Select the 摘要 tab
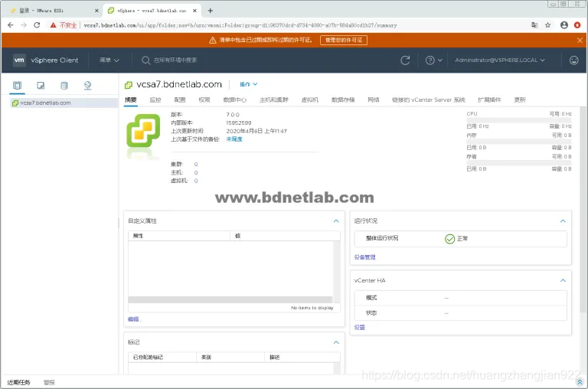588x389 pixels. pos(131,100)
